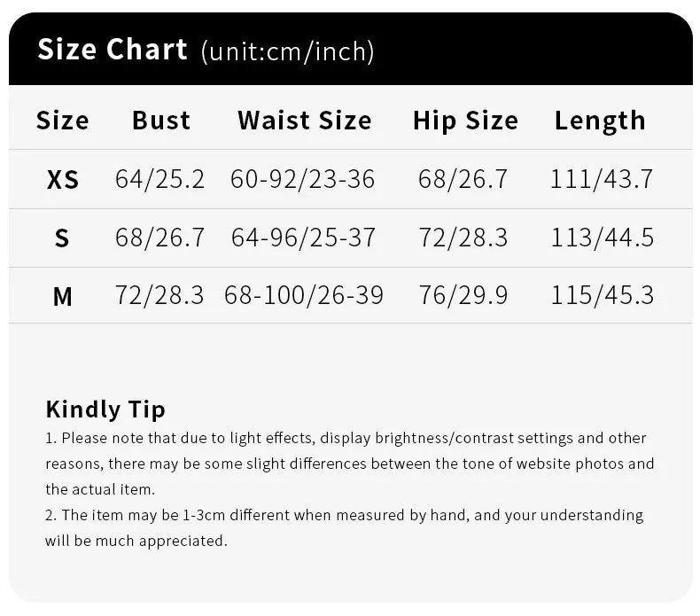This screenshot has width=700, height=616.
Task: Click the Size Chart title
Action: coord(113,50)
